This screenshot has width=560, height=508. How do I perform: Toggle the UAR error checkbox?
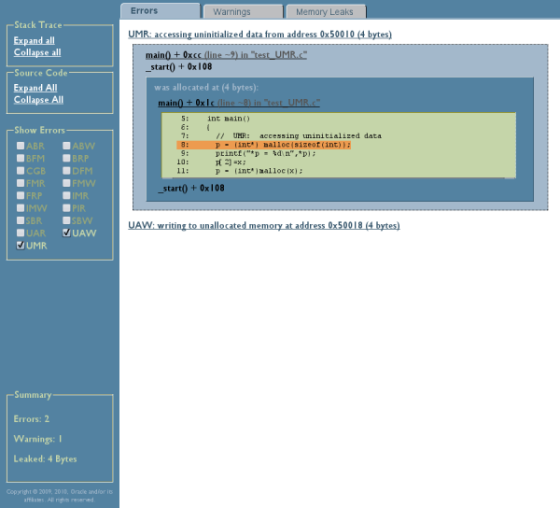tap(20, 233)
